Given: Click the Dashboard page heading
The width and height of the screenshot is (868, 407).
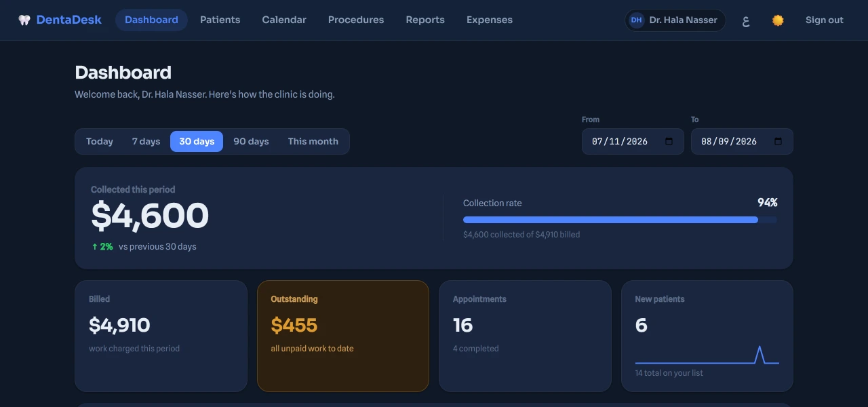Looking at the screenshot, I should pyautogui.click(x=123, y=73).
